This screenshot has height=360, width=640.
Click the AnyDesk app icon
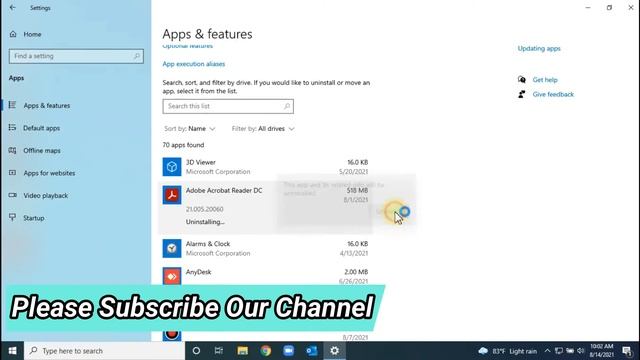[172, 276]
